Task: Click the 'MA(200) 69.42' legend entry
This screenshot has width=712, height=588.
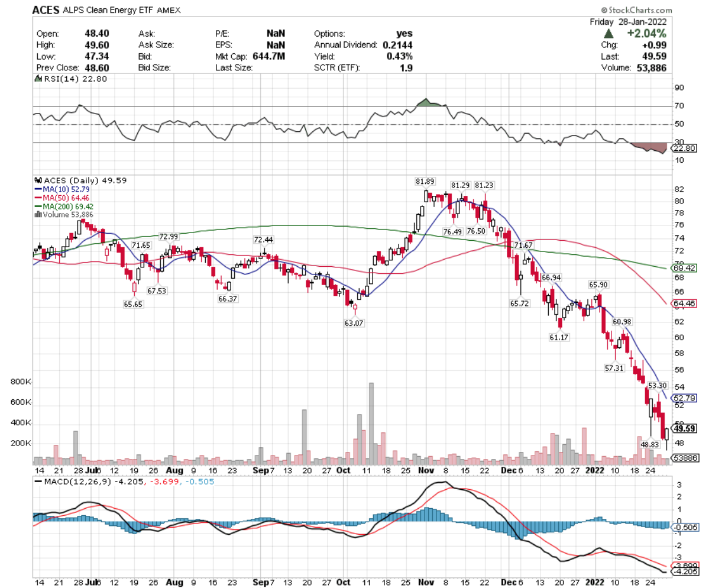Action: [64, 206]
